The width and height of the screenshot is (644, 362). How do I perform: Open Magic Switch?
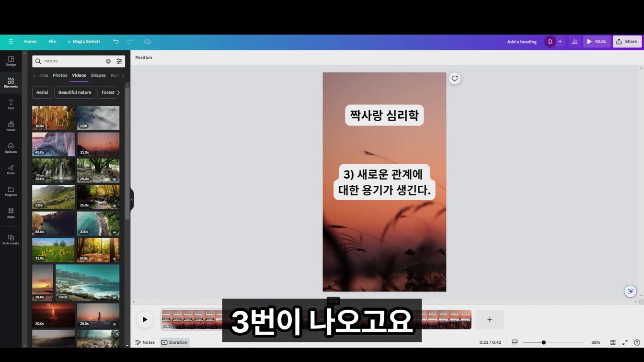[x=83, y=42]
